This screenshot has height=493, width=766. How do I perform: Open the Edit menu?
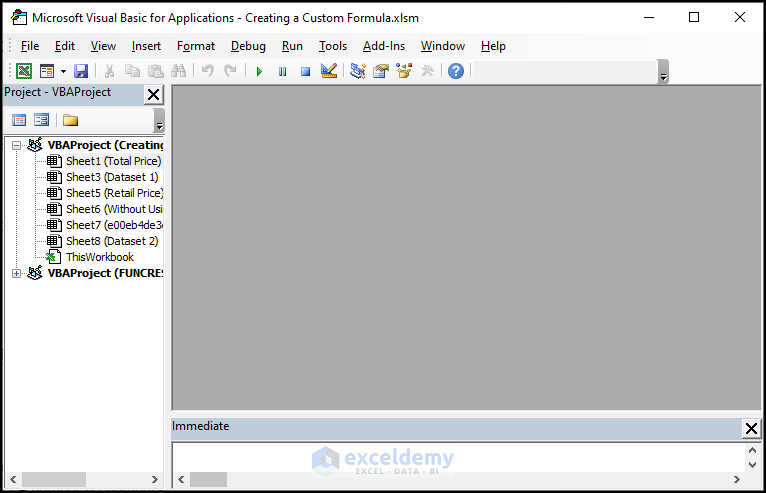click(x=65, y=46)
